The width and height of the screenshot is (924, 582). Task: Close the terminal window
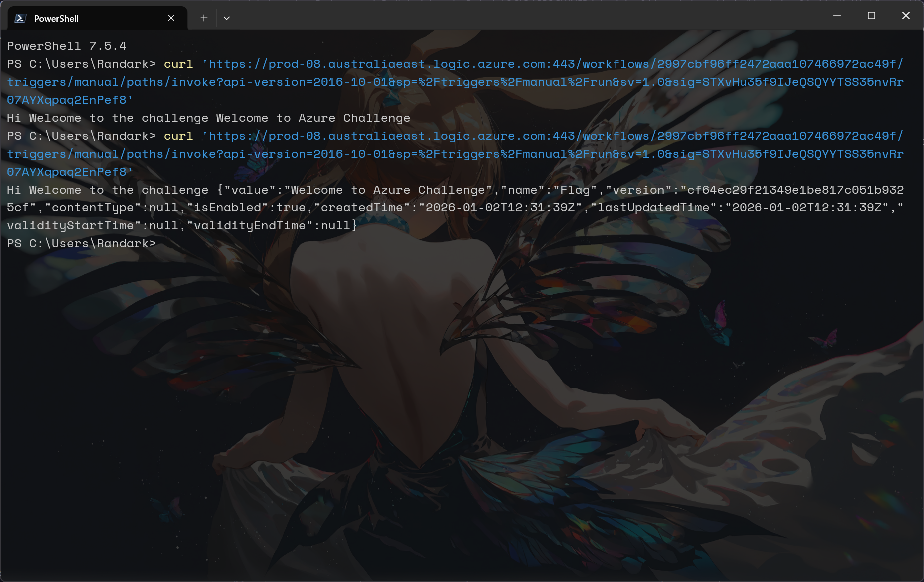click(x=906, y=16)
